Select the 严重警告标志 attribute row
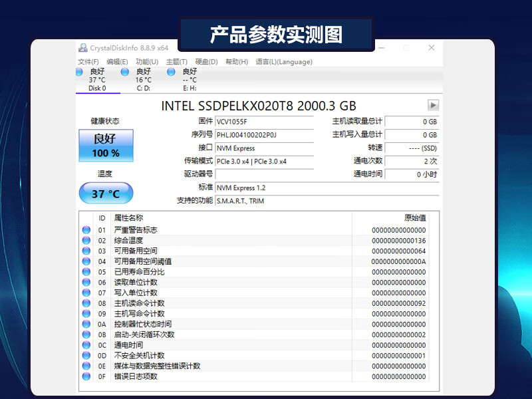532x399 pixels. pos(255,229)
